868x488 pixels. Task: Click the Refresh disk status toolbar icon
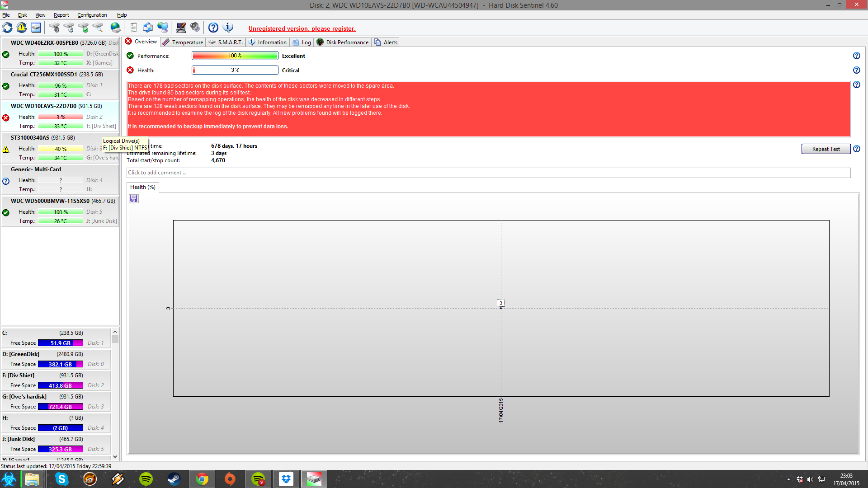tap(7, 28)
